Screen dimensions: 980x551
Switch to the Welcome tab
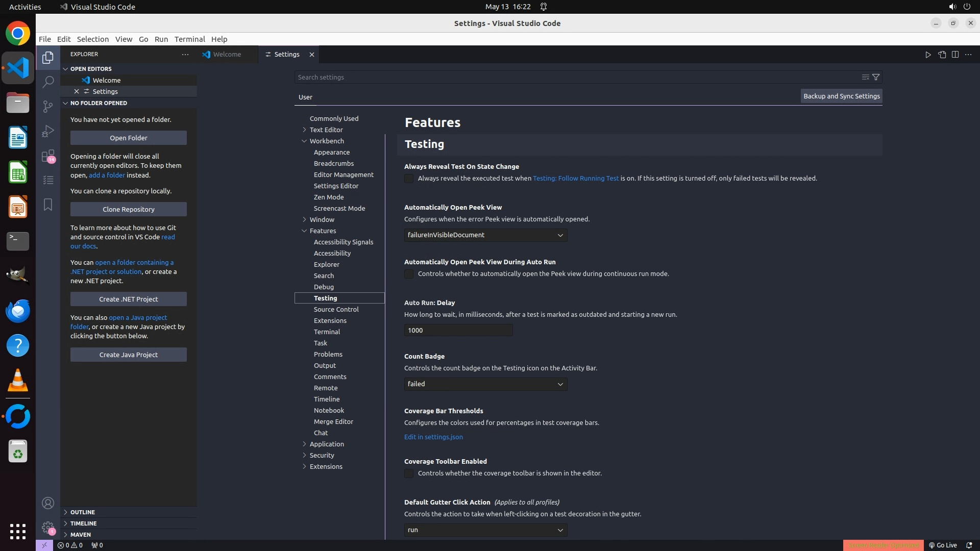pyautogui.click(x=227, y=55)
